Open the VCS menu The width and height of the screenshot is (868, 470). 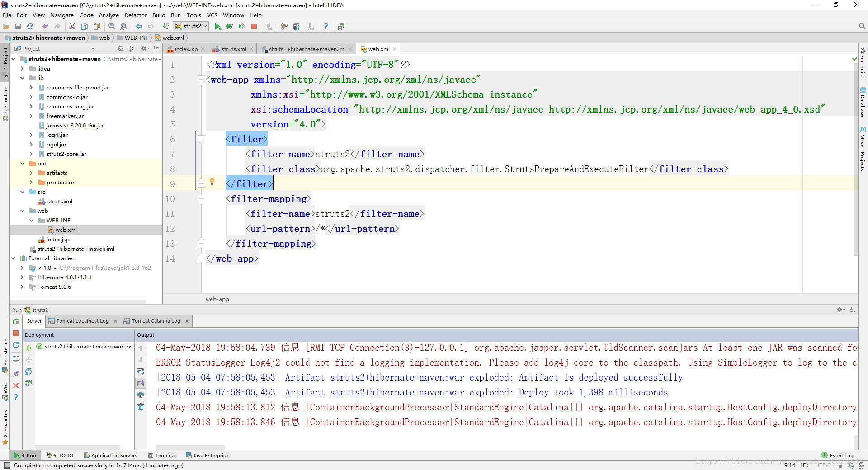pyautogui.click(x=212, y=15)
